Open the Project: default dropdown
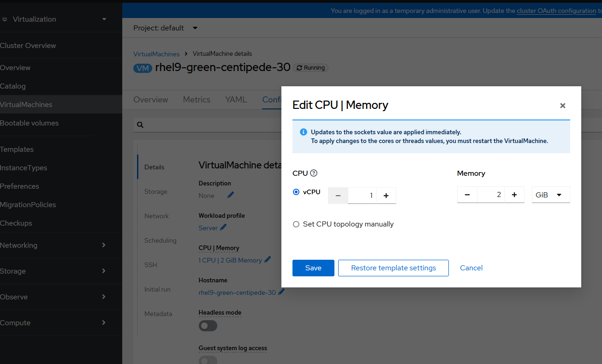This screenshot has width=602, height=364. click(x=165, y=28)
